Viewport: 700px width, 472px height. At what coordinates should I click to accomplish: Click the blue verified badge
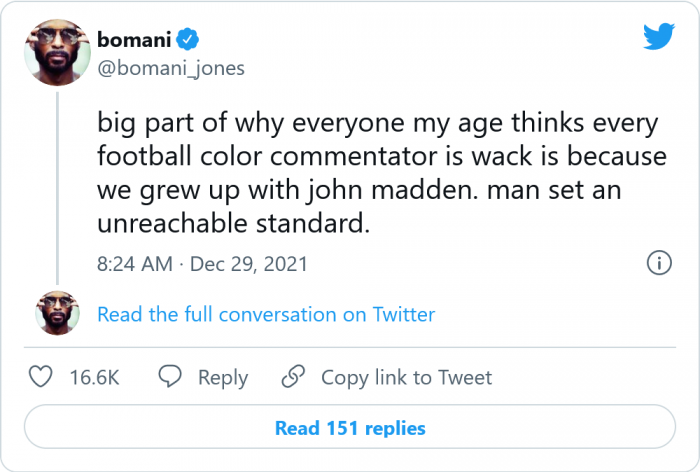(x=190, y=40)
